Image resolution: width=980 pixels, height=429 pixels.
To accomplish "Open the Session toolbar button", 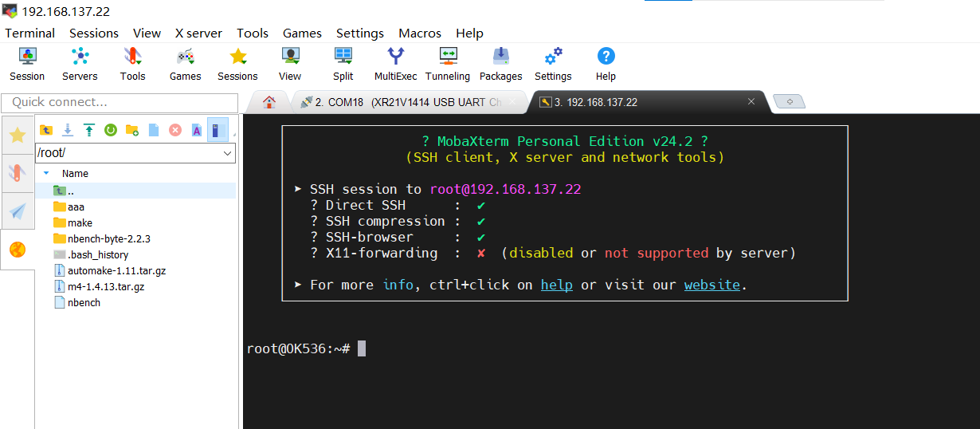I will point(27,64).
